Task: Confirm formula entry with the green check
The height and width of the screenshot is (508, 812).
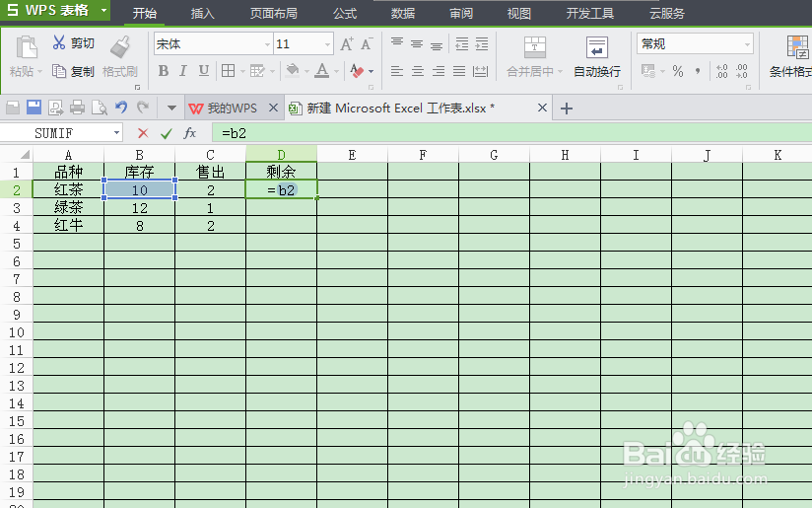Action: pyautogui.click(x=167, y=134)
